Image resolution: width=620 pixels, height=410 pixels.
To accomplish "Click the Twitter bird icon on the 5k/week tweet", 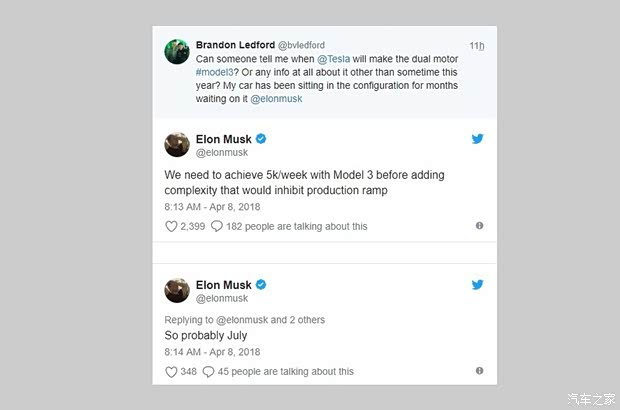I will 477,139.
